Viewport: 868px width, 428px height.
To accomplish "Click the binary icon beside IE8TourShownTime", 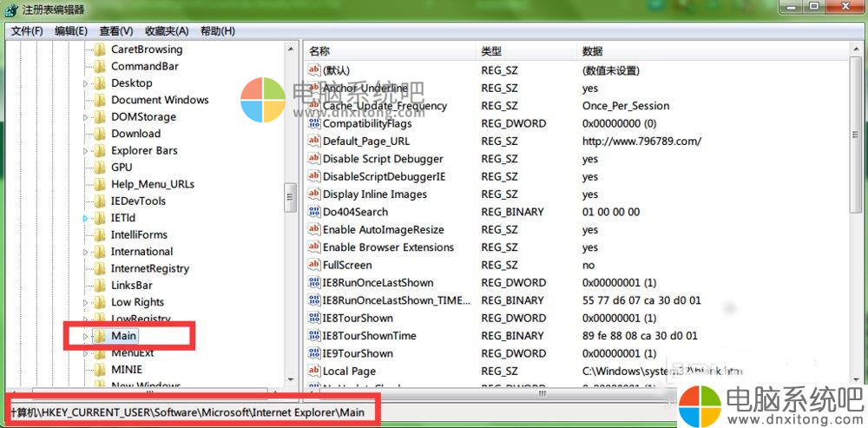I will [x=314, y=336].
